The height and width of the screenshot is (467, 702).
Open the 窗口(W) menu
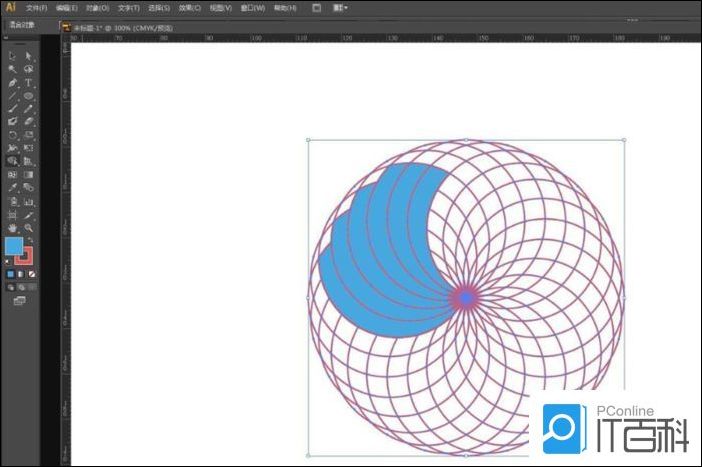[x=253, y=8]
